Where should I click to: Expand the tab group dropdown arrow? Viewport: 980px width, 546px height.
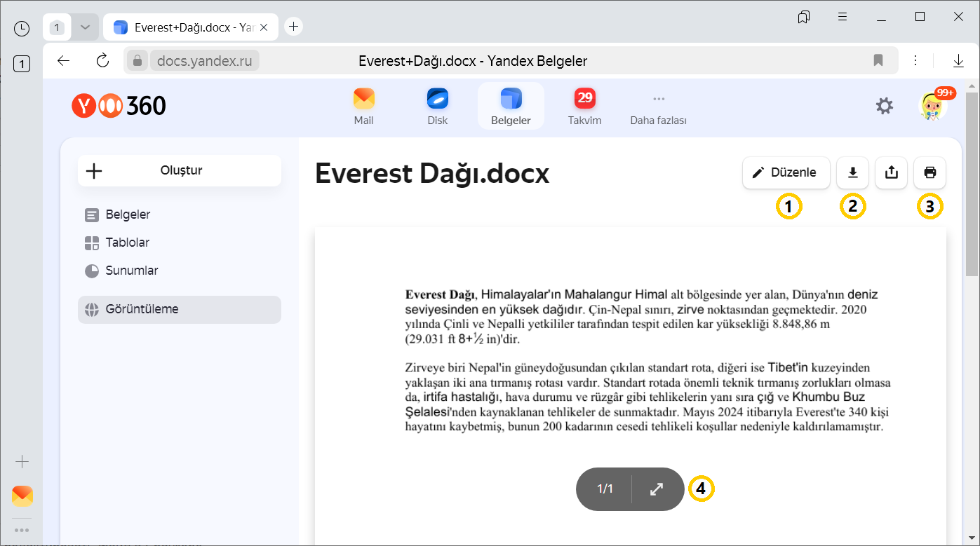tap(85, 27)
